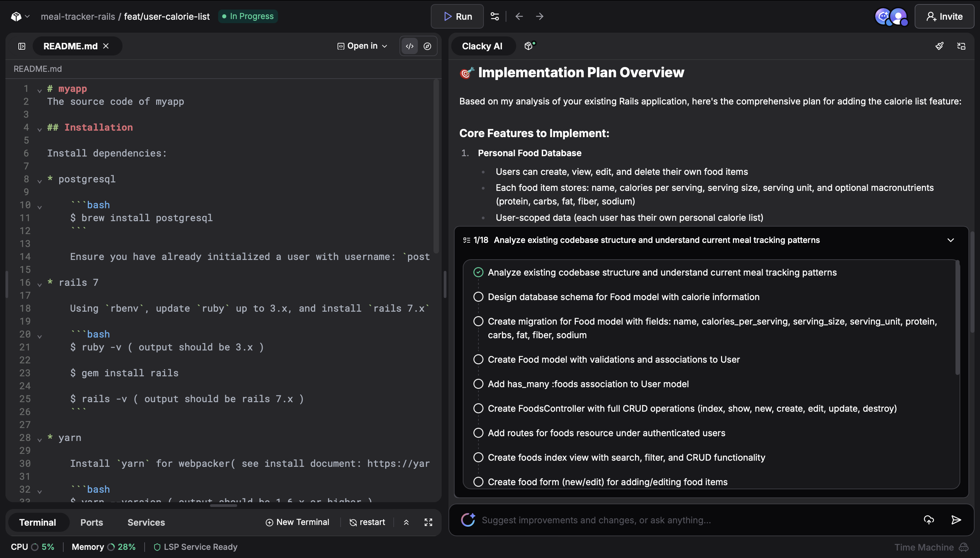Go back with the left arrow
The width and height of the screenshot is (980, 558).
(x=519, y=16)
